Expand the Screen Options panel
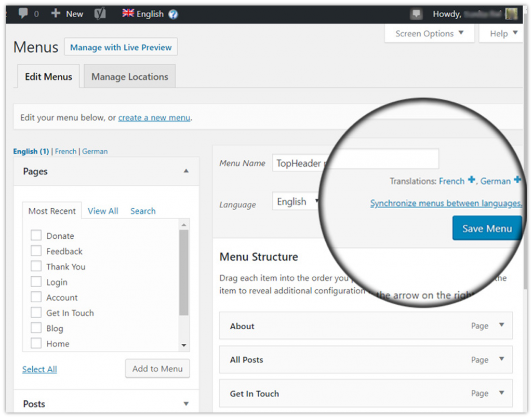Screen dimensions: 532x418 [429, 33]
